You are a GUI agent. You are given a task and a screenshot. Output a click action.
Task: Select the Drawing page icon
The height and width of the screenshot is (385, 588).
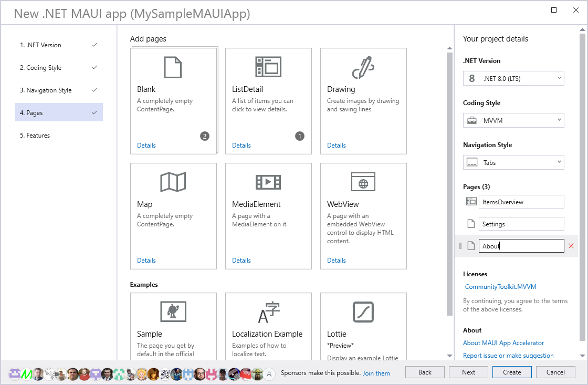click(x=363, y=67)
